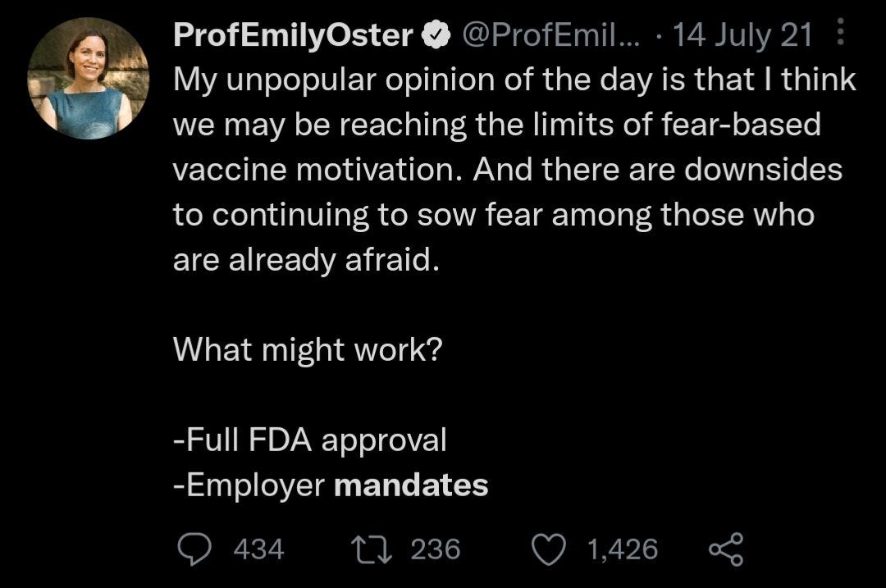The height and width of the screenshot is (588, 886).
Task: View the 434 replies count
Action: [259, 549]
